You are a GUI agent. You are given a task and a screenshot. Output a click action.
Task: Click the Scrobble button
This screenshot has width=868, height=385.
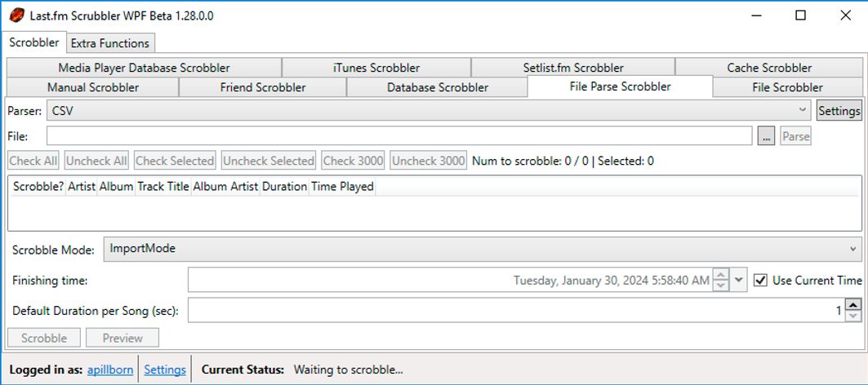(x=44, y=338)
